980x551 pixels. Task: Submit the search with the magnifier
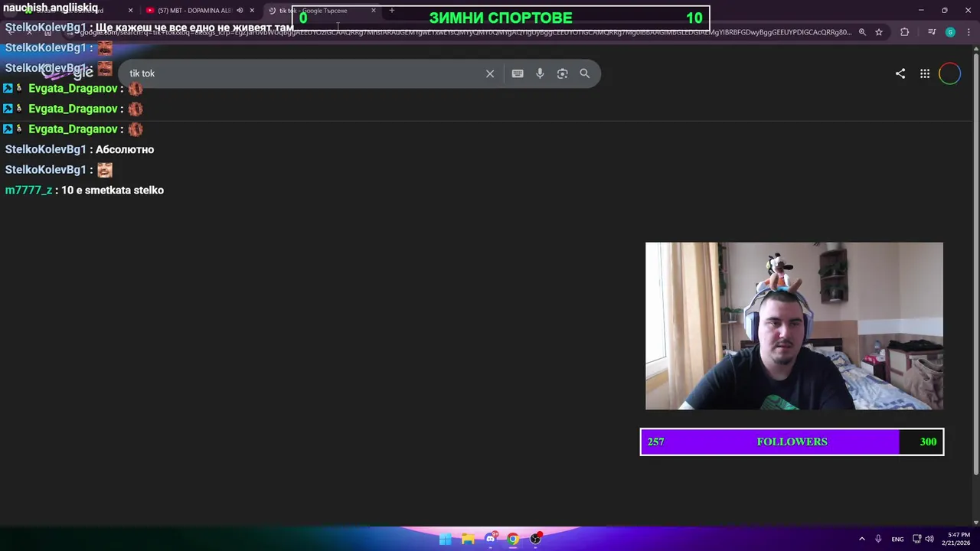point(585,73)
